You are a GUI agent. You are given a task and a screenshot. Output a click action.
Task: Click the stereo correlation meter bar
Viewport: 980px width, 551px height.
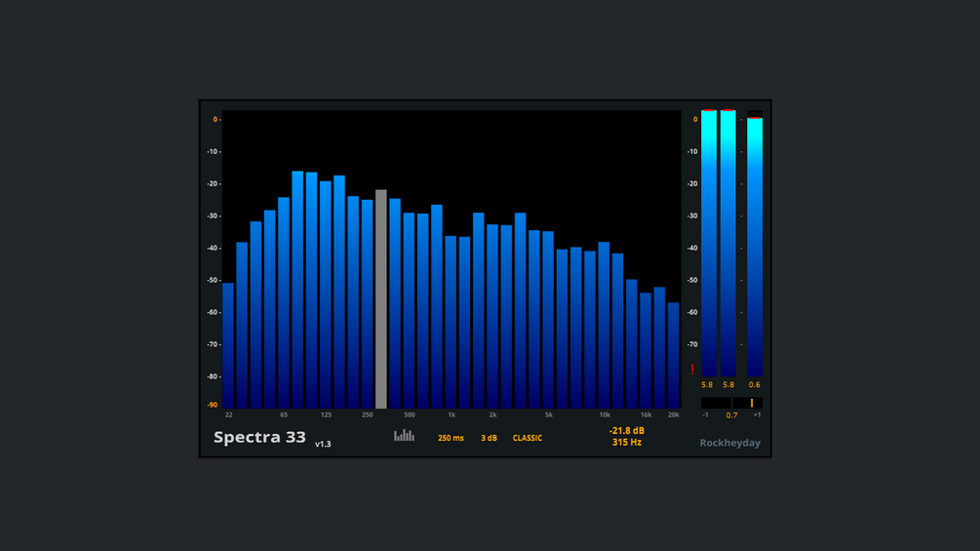732,403
